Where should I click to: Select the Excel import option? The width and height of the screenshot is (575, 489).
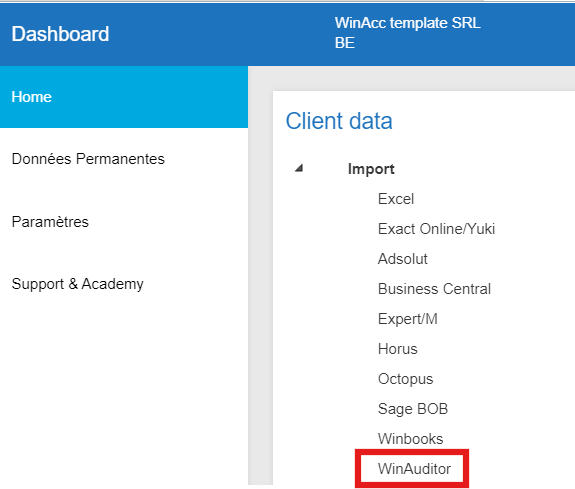pyautogui.click(x=396, y=199)
